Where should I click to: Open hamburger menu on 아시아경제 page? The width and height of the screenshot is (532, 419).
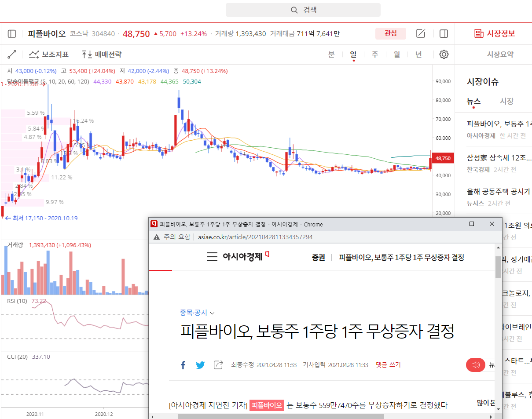tap(212, 257)
